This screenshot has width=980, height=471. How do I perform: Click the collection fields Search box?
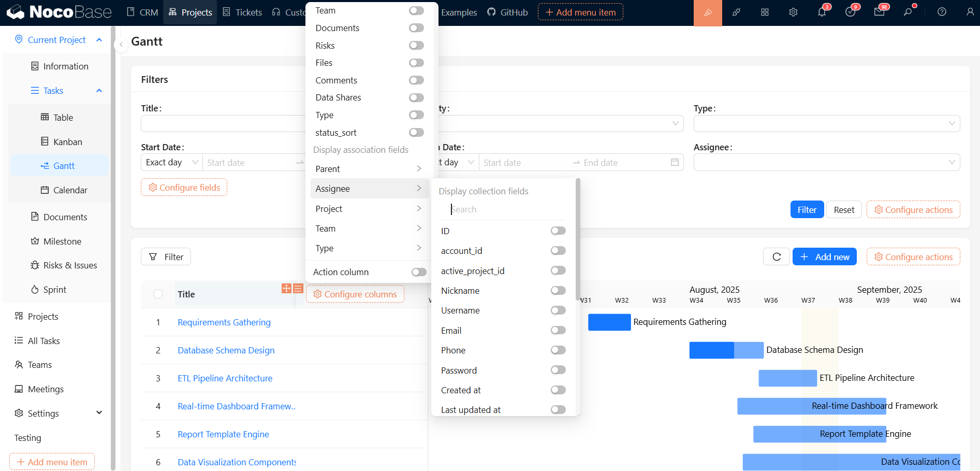click(x=505, y=209)
